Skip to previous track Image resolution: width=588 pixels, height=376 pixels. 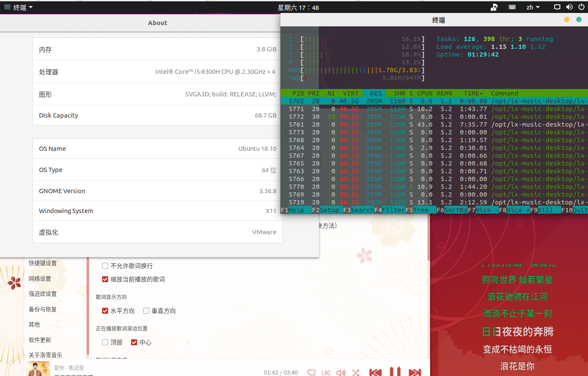tap(375, 372)
